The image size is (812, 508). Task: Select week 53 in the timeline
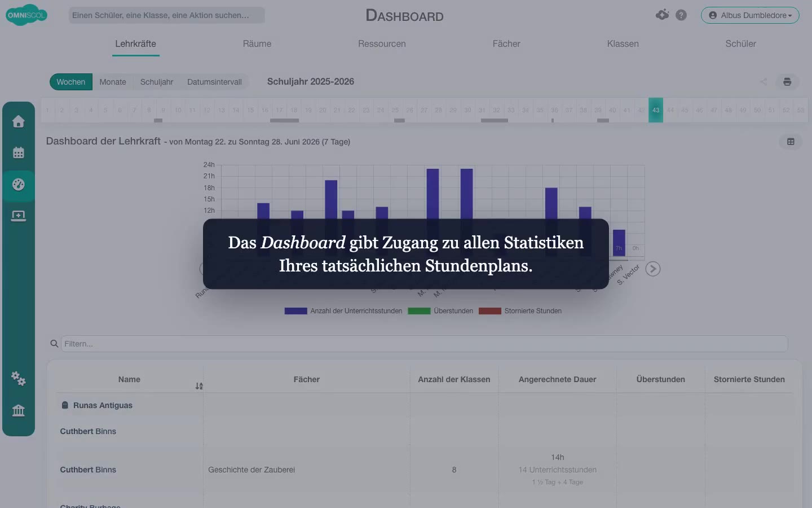click(x=801, y=110)
